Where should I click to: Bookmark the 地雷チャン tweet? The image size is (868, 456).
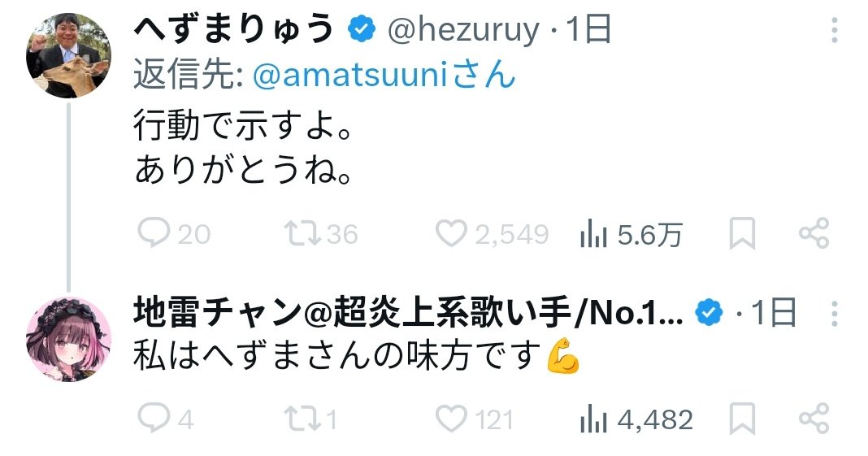pos(741,419)
